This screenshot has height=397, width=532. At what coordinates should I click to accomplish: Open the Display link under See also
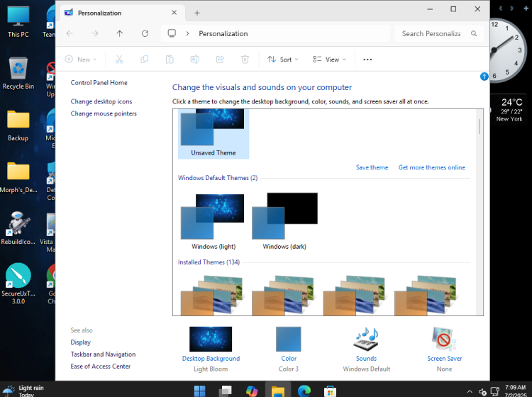[x=80, y=342]
